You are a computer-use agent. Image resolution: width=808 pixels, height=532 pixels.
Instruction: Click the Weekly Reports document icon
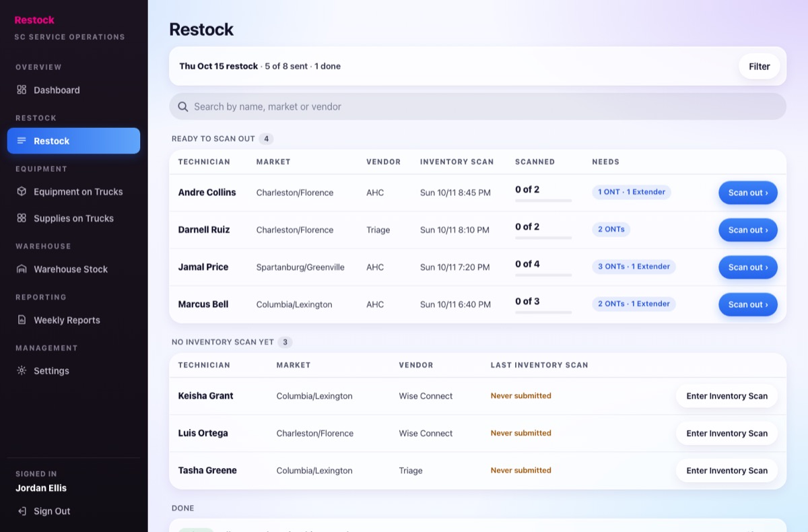pyautogui.click(x=22, y=320)
